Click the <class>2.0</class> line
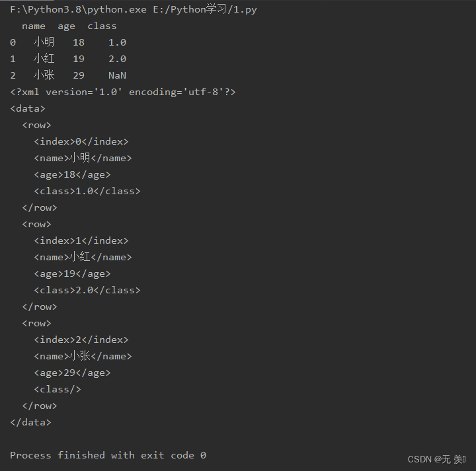Viewport: 476px width, 471px height. (x=87, y=290)
